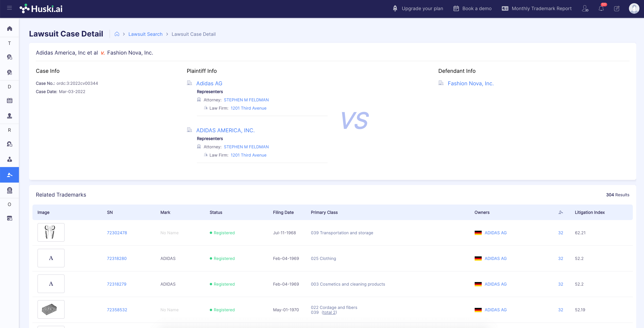Image resolution: width=644 pixels, height=328 pixels.
Task: Go to Home in the sidebar
Action: pyautogui.click(x=9, y=29)
